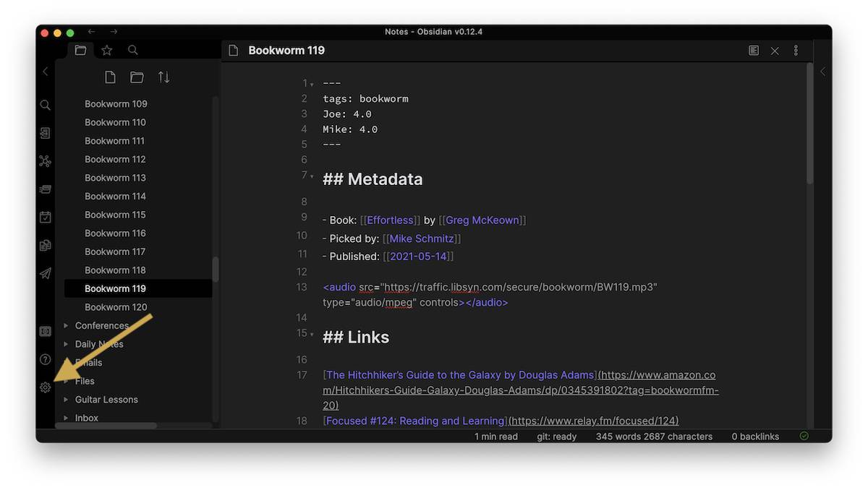868x490 pixels.
Task: Collapse the left sidebar
Action: point(45,71)
